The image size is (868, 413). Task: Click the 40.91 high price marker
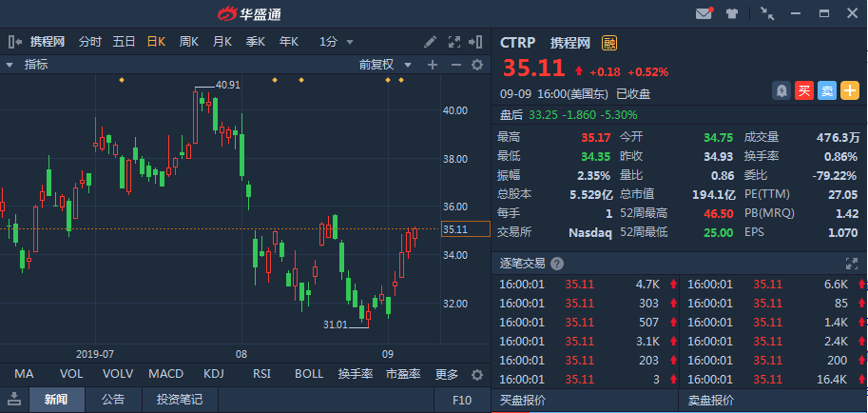[228, 86]
